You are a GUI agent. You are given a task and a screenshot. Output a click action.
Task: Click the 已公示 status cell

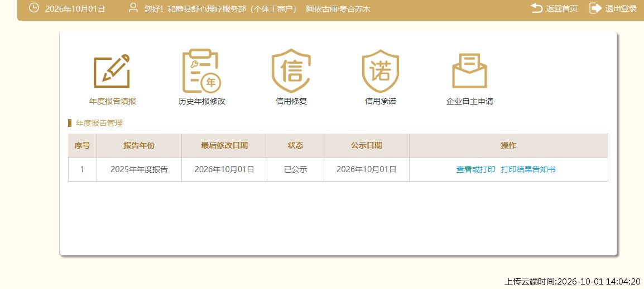pos(295,169)
